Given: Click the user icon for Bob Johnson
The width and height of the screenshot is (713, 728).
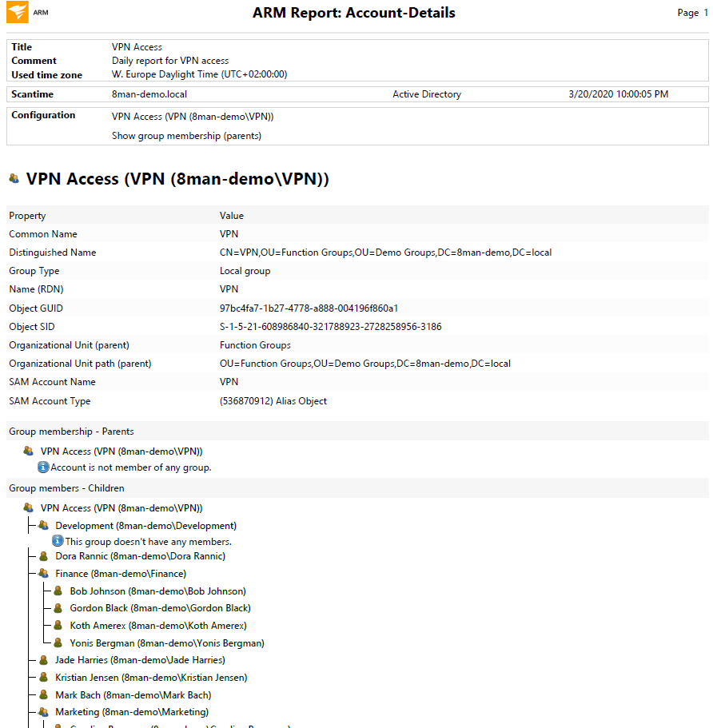Looking at the screenshot, I should [x=58, y=591].
